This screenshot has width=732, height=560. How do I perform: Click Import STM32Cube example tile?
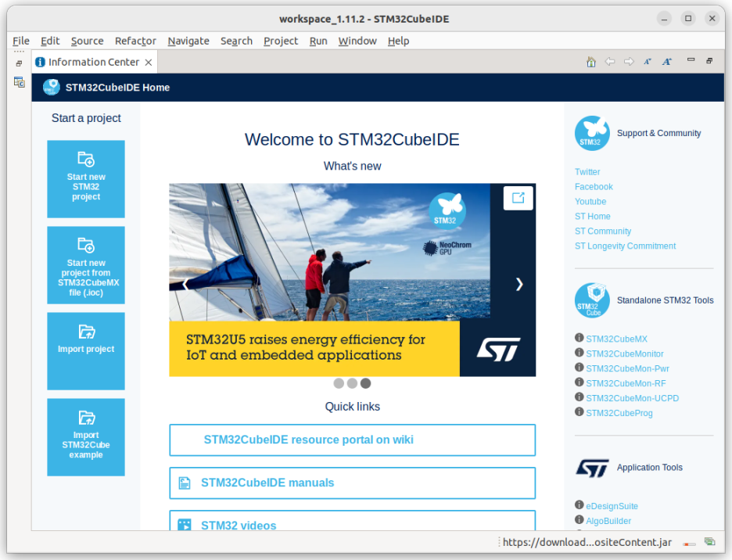coord(86,437)
